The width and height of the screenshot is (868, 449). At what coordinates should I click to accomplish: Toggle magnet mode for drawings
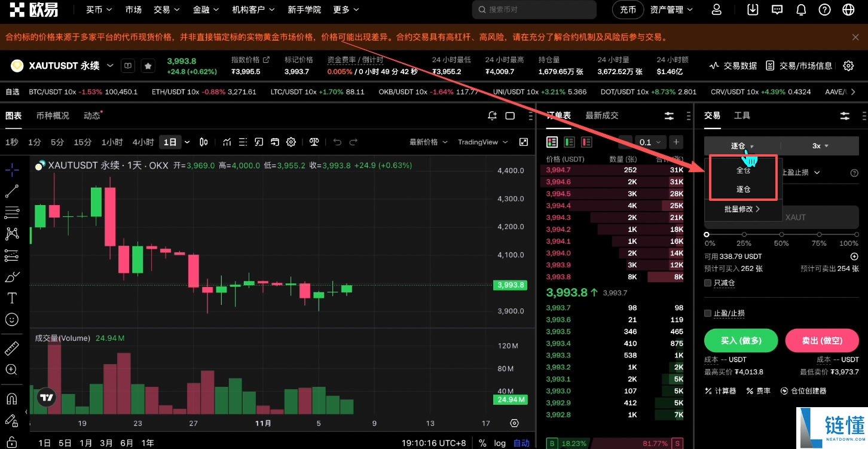[12, 398]
